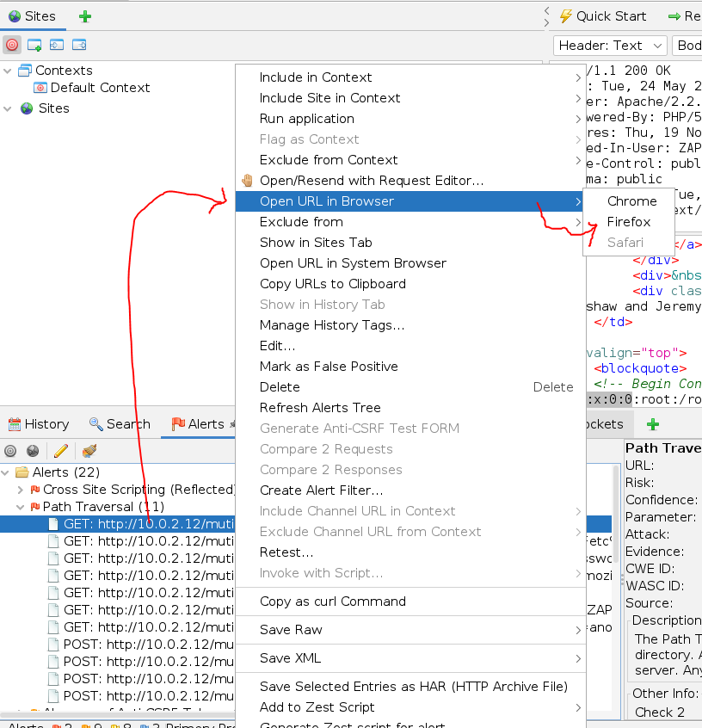Choose Edit... from context menu
Screen dimensions: 702x728
point(410,346)
